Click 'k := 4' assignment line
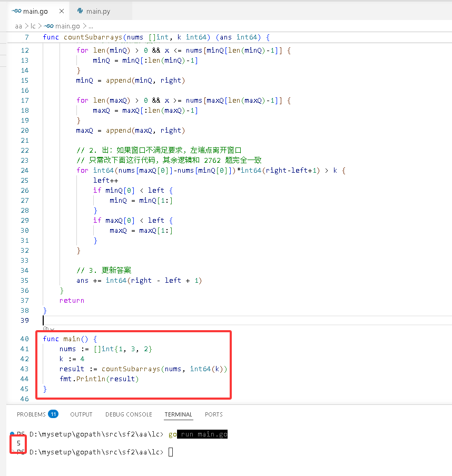The height and width of the screenshot is (476, 452). (72, 359)
